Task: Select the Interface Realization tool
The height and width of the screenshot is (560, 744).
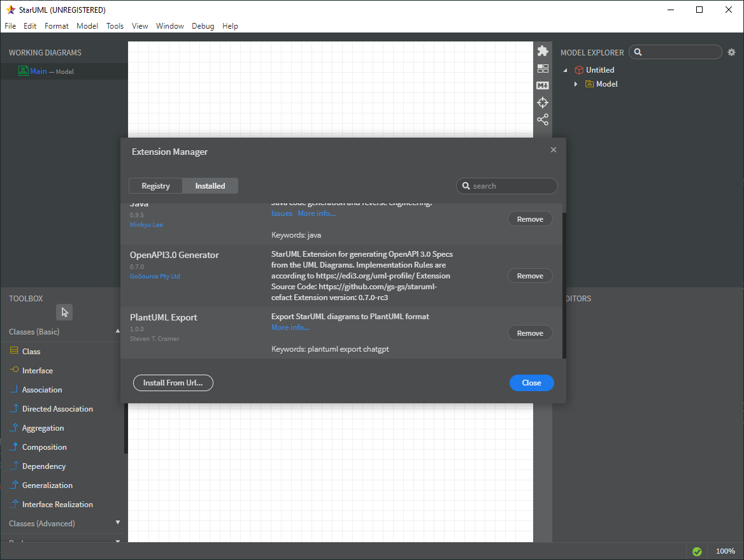Action: coord(57,505)
